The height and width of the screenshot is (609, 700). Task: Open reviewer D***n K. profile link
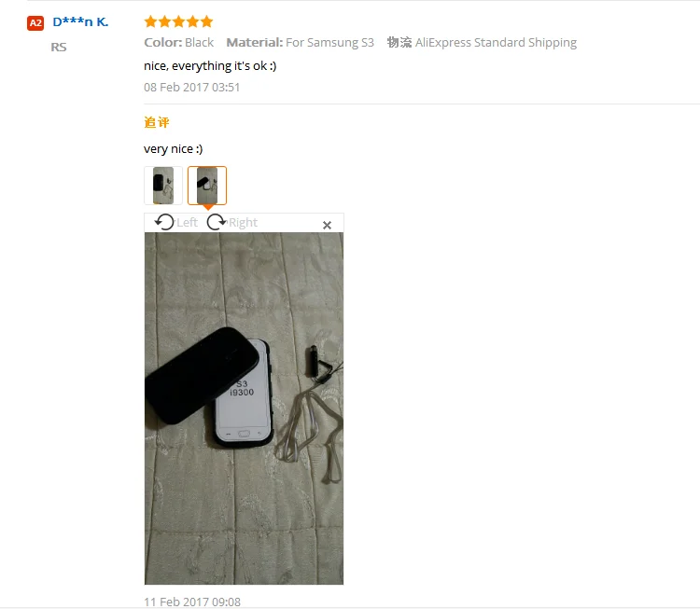pyautogui.click(x=80, y=21)
